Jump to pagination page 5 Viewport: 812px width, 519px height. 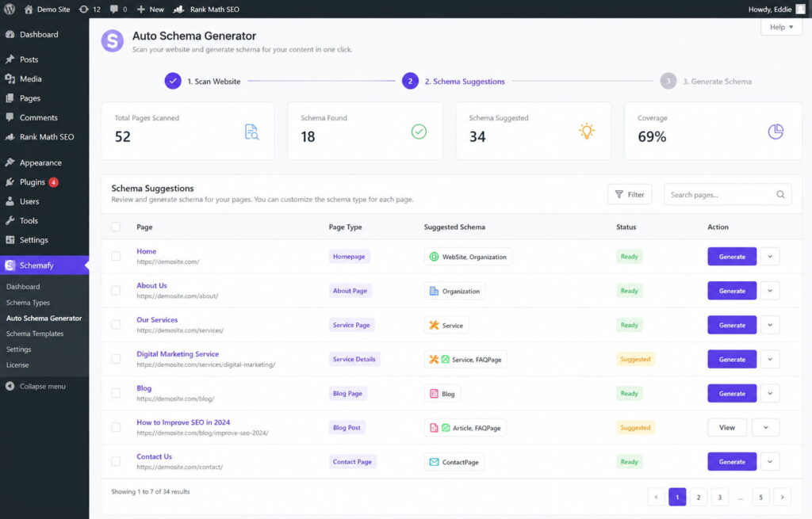coord(760,498)
